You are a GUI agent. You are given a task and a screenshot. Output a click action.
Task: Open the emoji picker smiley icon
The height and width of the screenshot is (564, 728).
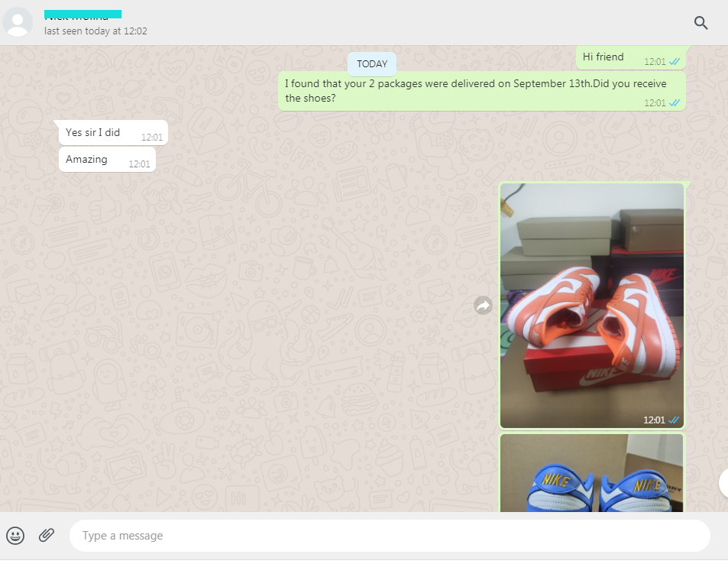(x=15, y=535)
